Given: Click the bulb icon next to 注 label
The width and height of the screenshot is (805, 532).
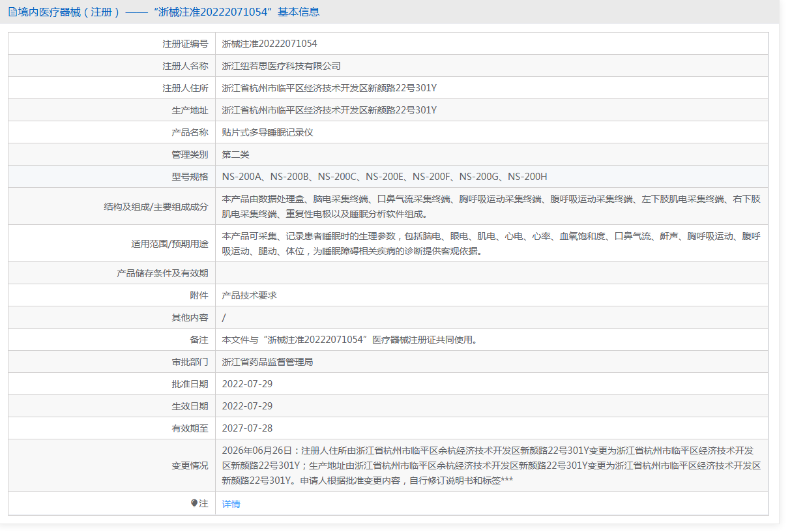Looking at the screenshot, I should click(x=194, y=503).
